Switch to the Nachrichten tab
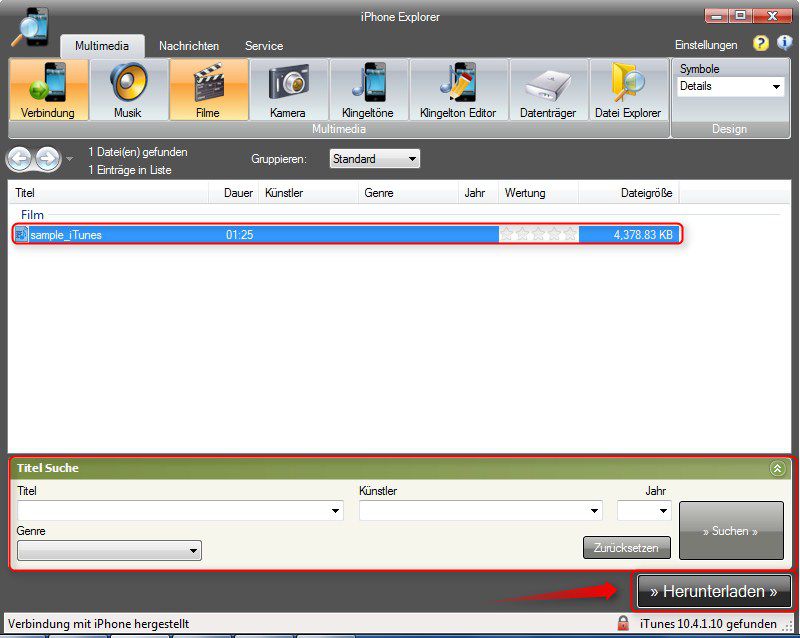 tap(189, 46)
